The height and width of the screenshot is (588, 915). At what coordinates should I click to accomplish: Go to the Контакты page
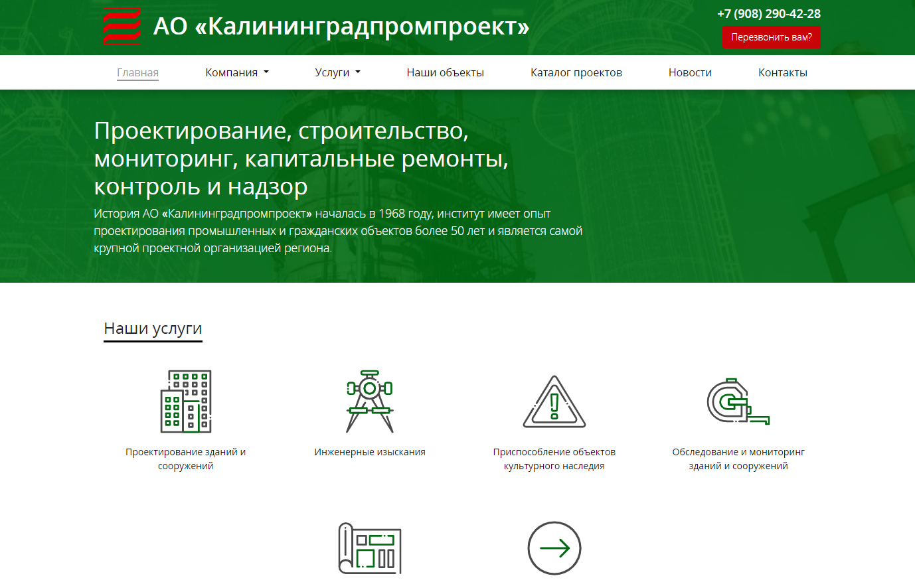click(782, 72)
